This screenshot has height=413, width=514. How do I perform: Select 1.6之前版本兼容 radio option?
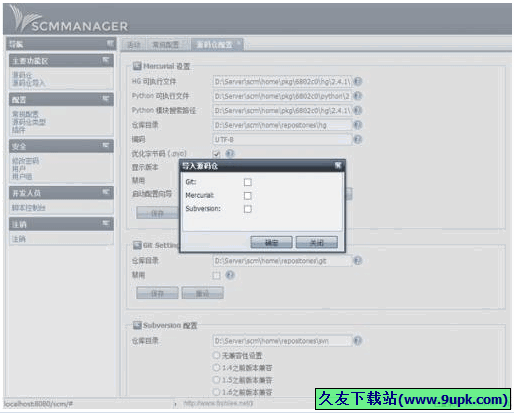[x=216, y=392]
